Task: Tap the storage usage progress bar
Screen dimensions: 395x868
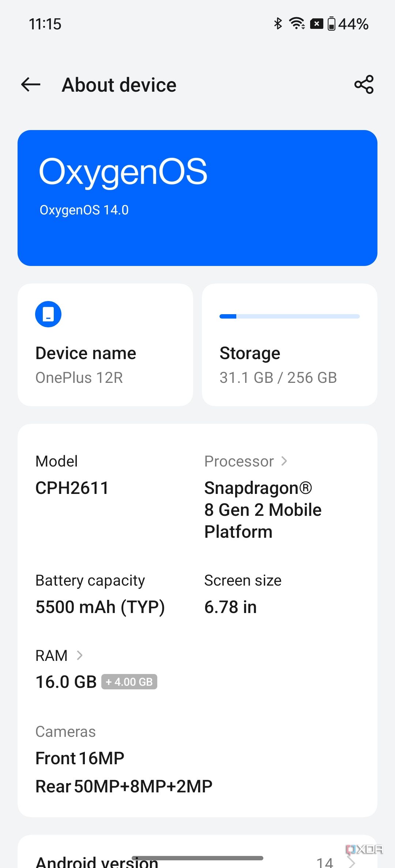Action: [289, 316]
